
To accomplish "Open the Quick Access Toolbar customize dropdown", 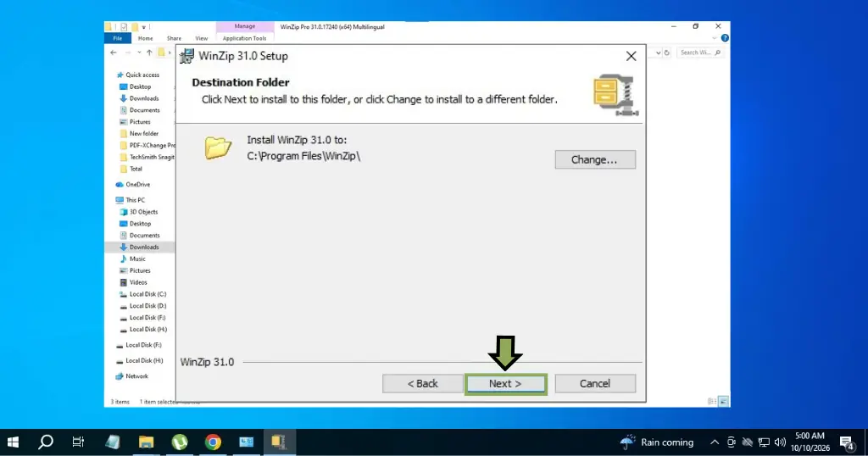I will point(144,26).
